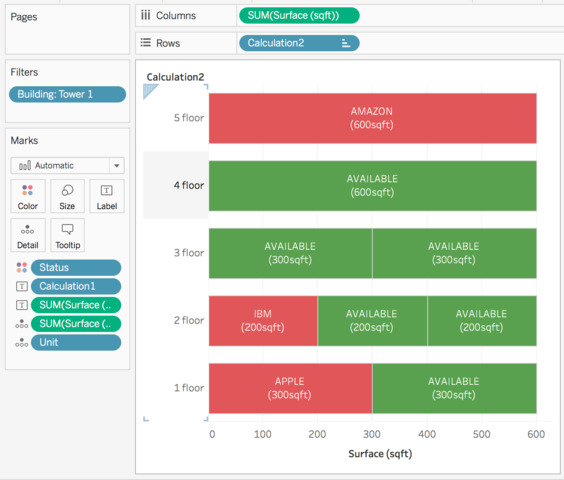Image resolution: width=564 pixels, height=480 pixels.
Task: Select the 5 floor row header
Action: click(189, 118)
